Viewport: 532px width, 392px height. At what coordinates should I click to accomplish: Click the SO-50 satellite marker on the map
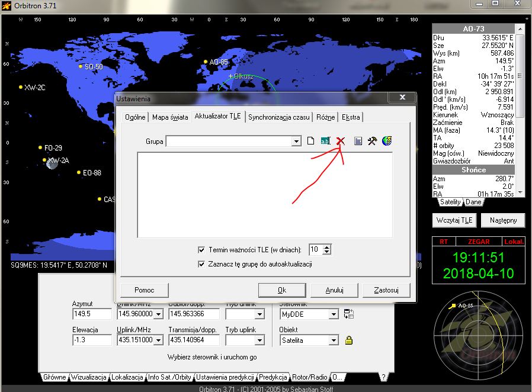click(81, 66)
